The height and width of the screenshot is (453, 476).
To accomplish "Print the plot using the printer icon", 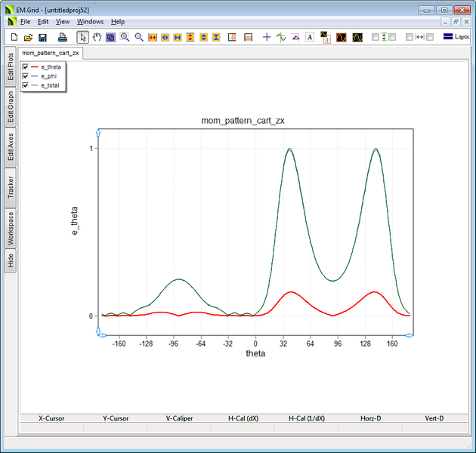I will point(63,37).
